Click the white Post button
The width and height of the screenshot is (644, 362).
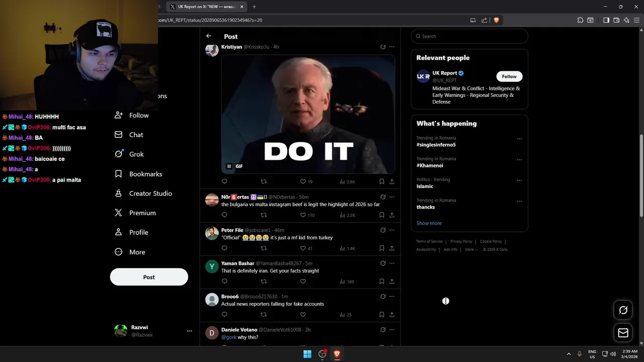pos(149,277)
